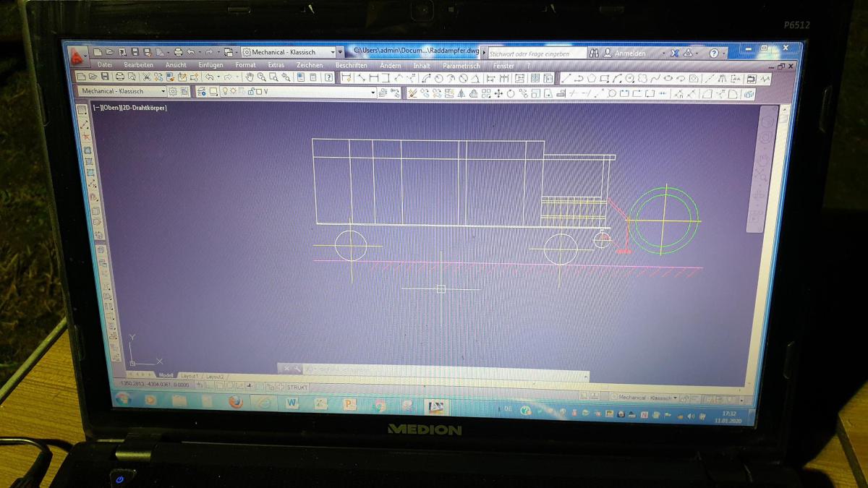Select the Rectangle draw tool
The height and width of the screenshot is (488, 868).
click(604, 79)
